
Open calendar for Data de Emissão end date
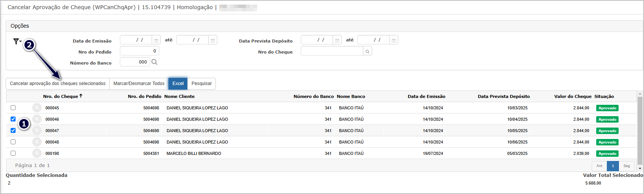(213, 40)
